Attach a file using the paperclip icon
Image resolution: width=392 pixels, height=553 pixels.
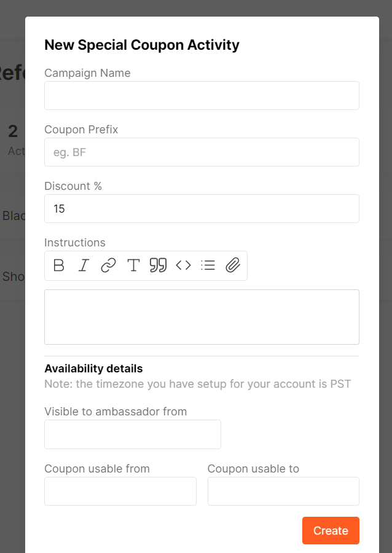pyautogui.click(x=233, y=265)
